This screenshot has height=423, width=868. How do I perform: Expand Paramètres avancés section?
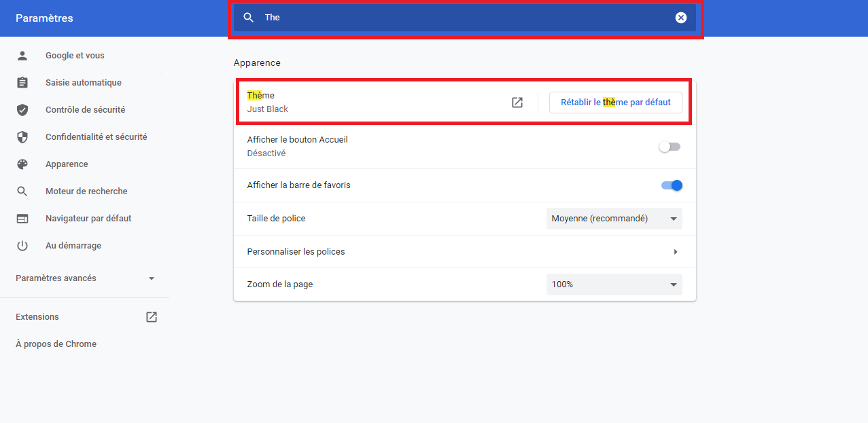(x=85, y=278)
